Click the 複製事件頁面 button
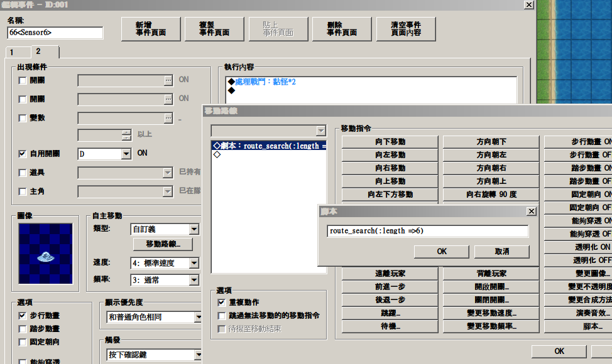This screenshot has height=364, width=612. [x=214, y=29]
